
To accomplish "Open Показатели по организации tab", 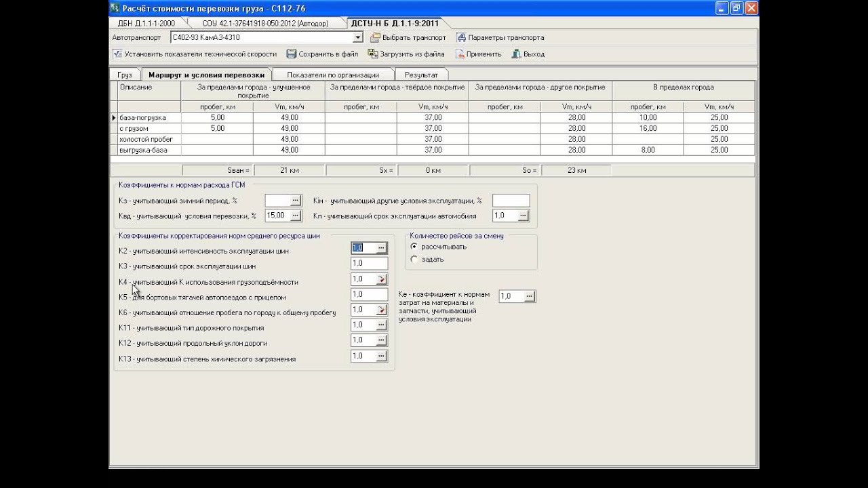I will point(332,75).
